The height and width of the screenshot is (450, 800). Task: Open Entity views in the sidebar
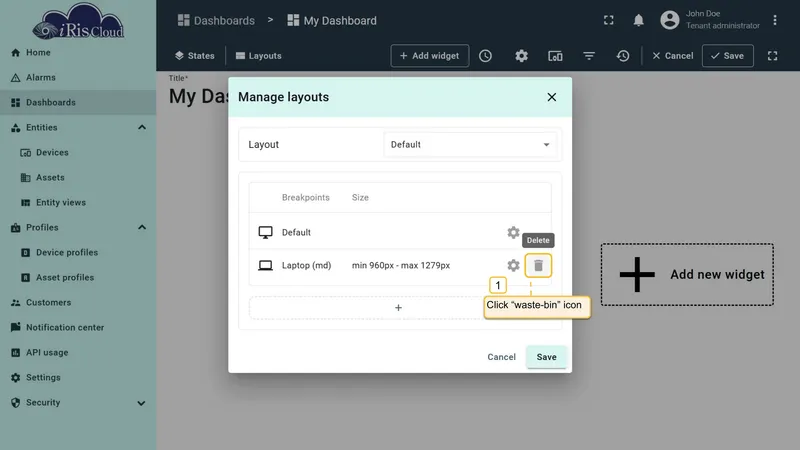tap(78, 203)
